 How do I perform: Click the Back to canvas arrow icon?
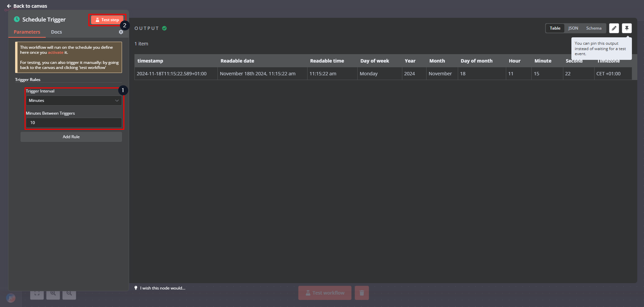coord(9,6)
